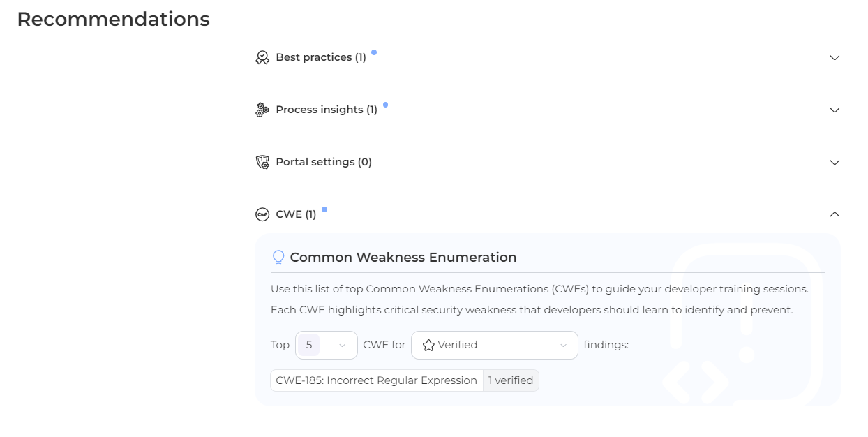The image size is (868, 437).
Task: Click the 1 verified count badge
Action: [511, 380]
